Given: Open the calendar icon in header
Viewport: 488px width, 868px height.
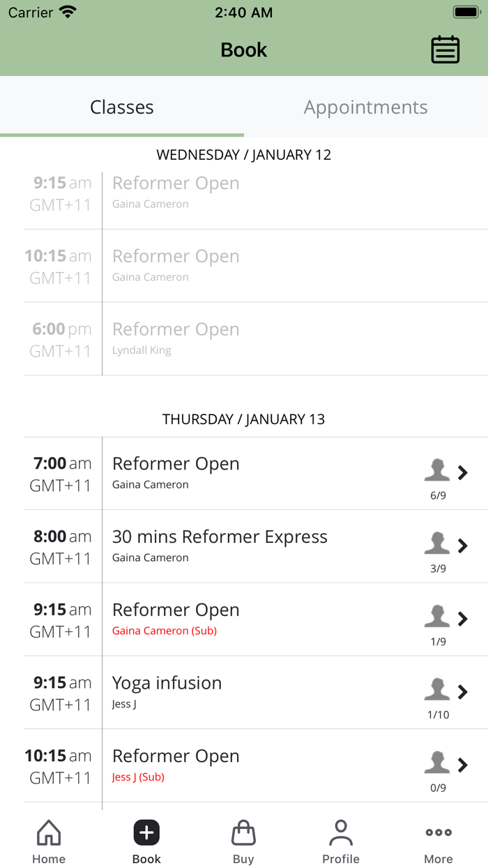Looking at the screenshot, I should tap(445, 50).
